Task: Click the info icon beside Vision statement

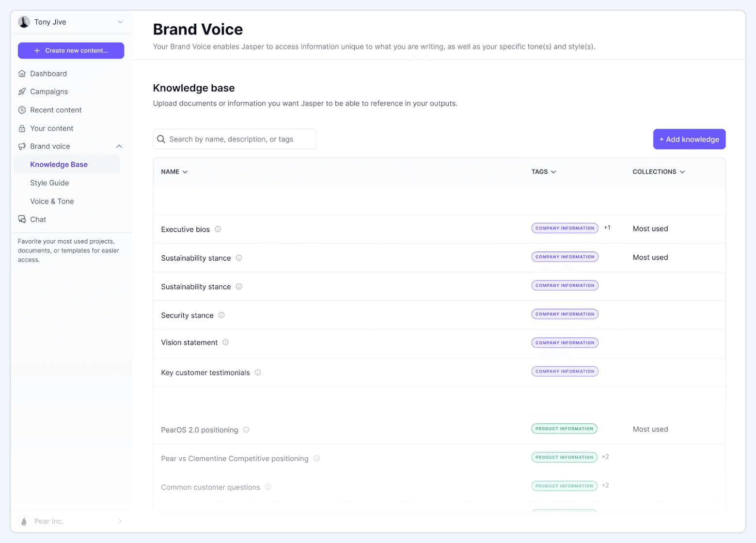Action: tap(225, 342)
